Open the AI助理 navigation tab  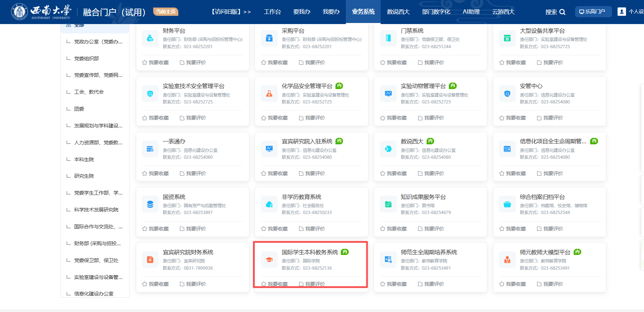pos(471,12)
